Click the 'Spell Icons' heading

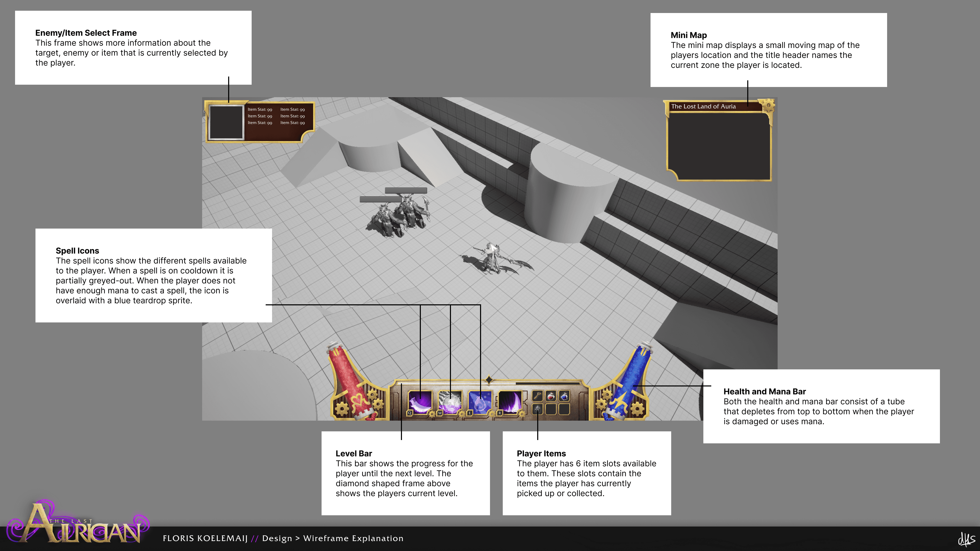77,251
